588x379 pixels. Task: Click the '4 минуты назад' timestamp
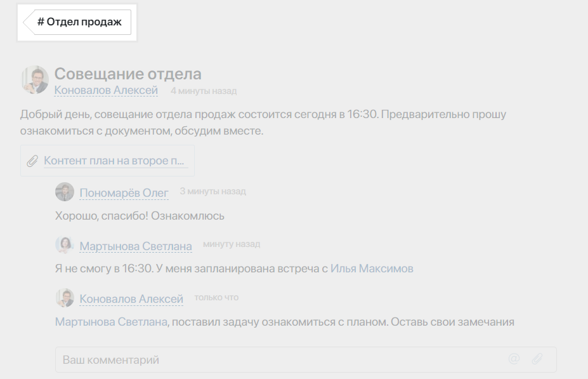click(x=204, y=91)
